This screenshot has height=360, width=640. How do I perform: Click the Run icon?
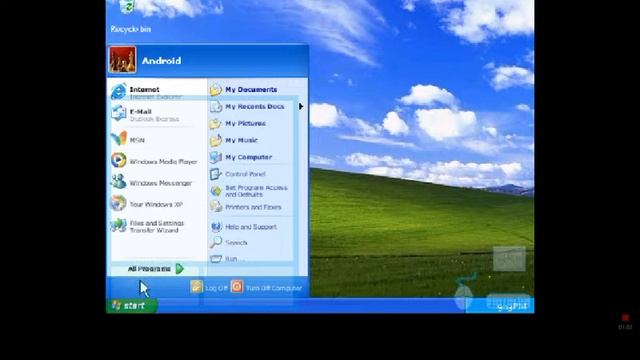(216, 259)
